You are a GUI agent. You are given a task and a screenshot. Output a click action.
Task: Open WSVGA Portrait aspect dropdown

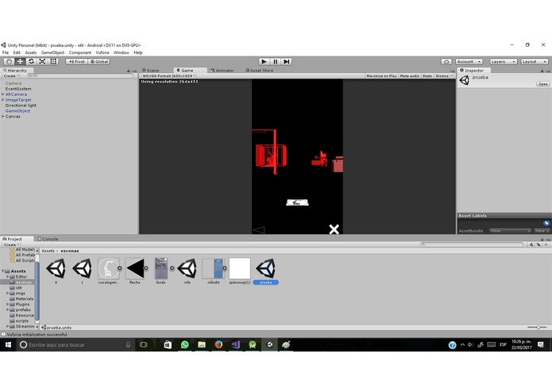coord(168,76)
